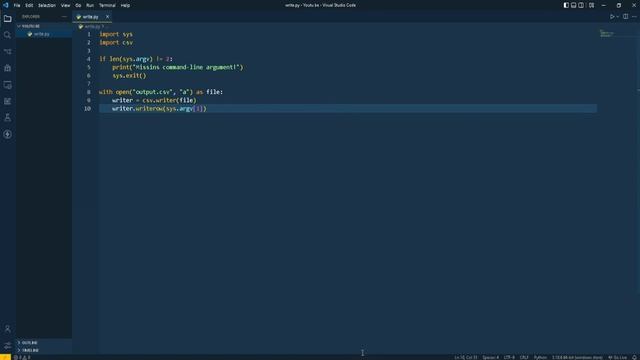The height and width of the screenshot is (360, 640).
Task: Open the View menu
Action: pos(65,5)
